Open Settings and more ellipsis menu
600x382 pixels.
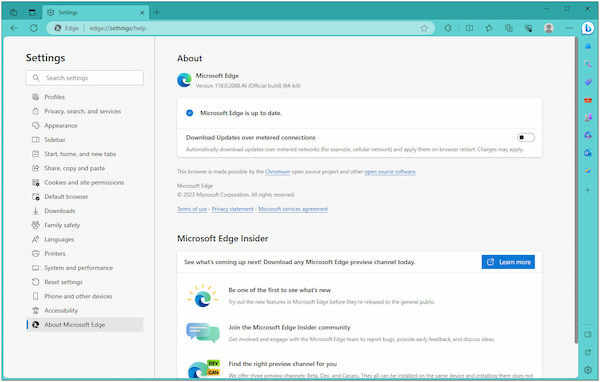pos(569,28)
